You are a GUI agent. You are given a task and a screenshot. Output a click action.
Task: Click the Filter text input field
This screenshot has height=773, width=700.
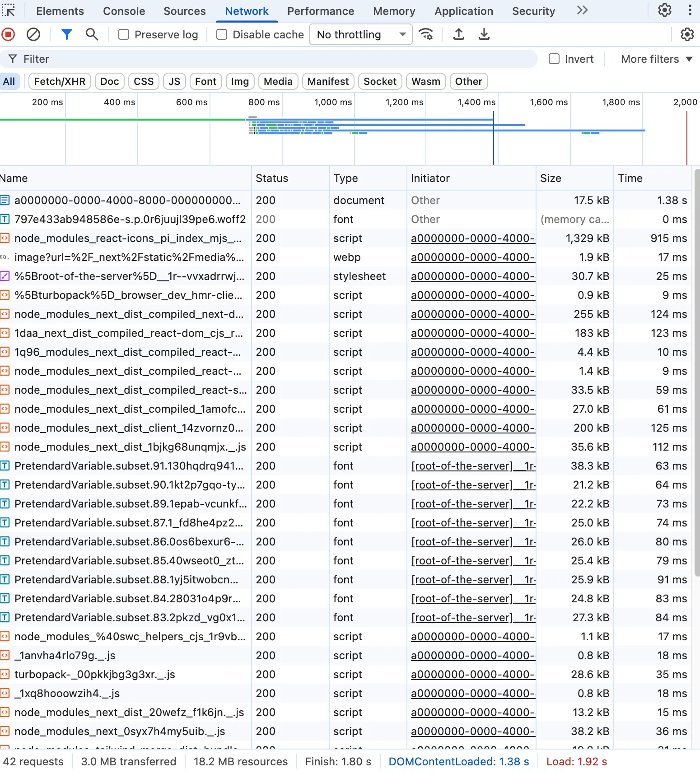pos(269,59)
